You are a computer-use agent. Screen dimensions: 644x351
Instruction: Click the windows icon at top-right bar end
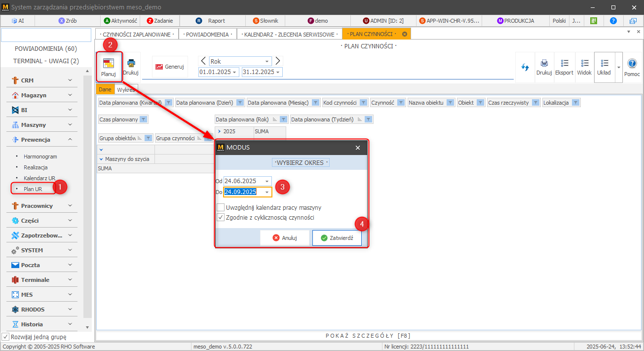[633, 21]
